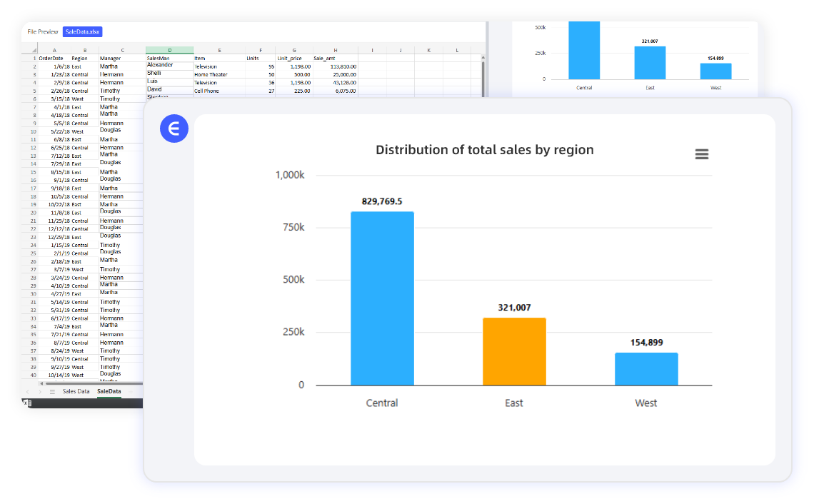Select the orange East bar in chart
Image resolution: width=814 pixels, height=504 pixels.
click(514, 351)
